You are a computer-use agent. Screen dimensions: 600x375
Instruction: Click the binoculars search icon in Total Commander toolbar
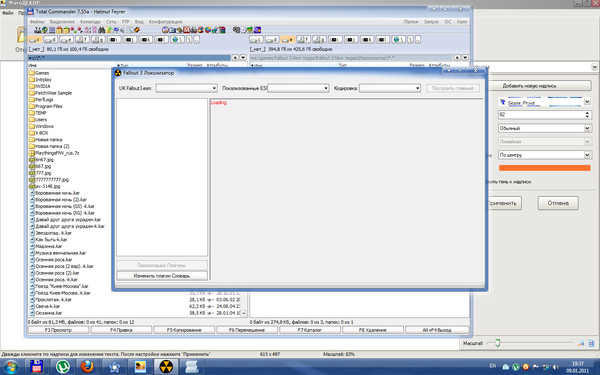101,30
